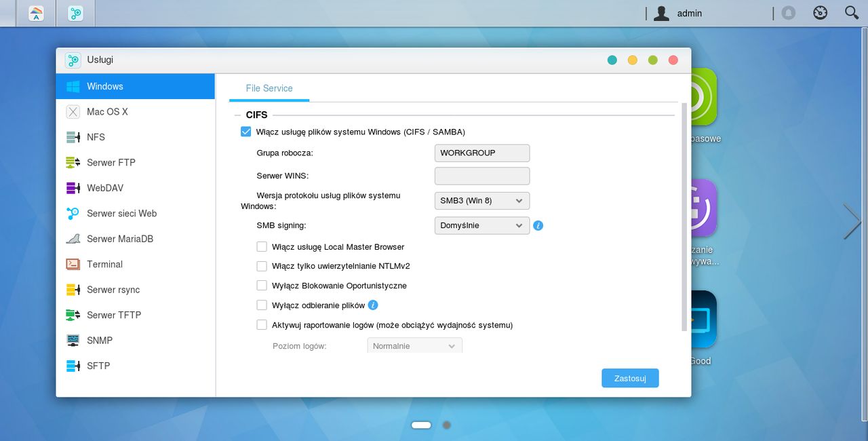Click the teal window control button
Screen dimensions: 868x441
[612, 60]
